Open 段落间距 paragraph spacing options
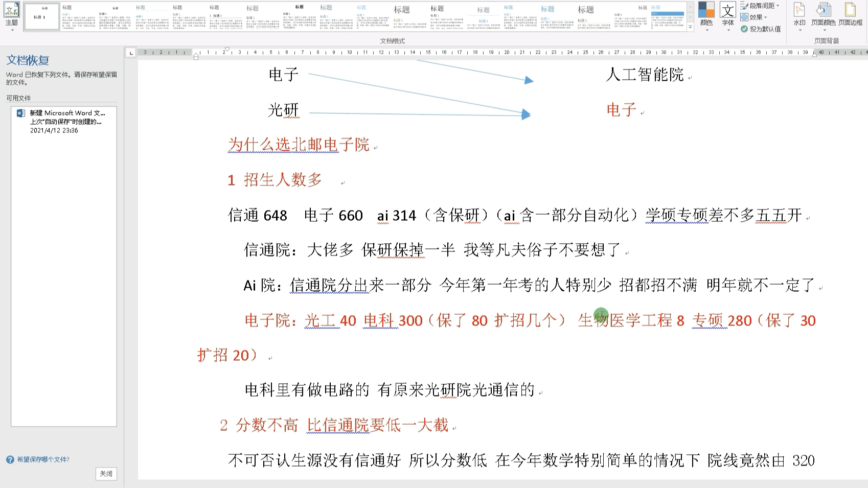 pyautogui.click(x=760, y=6)
